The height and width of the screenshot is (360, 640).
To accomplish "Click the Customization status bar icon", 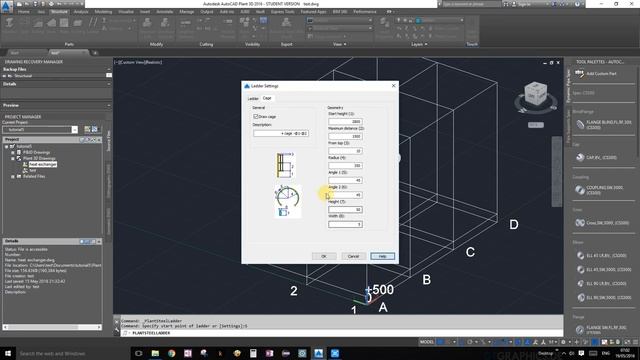I will coord(636,342).
